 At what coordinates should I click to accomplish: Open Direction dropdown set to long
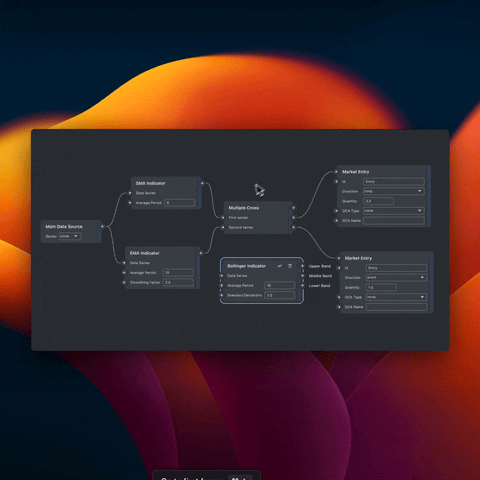394,191
